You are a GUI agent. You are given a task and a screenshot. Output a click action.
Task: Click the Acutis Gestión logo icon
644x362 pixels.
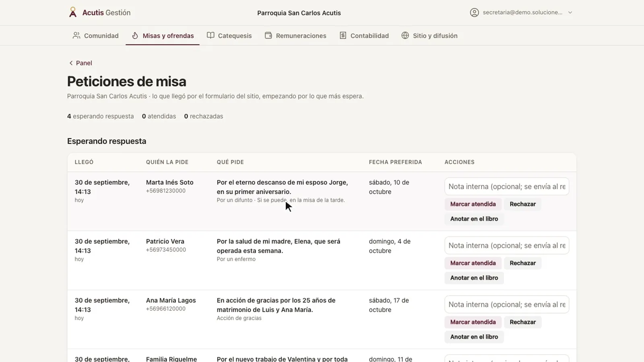click(x=73, y=12)
